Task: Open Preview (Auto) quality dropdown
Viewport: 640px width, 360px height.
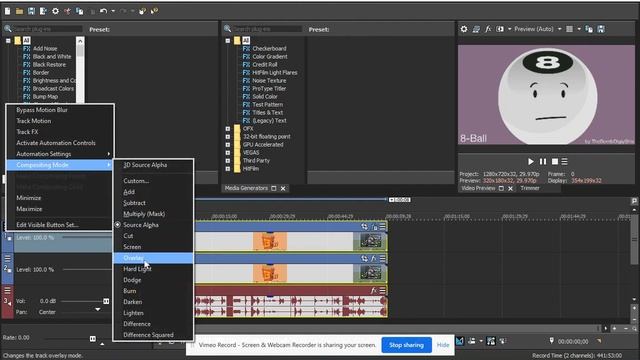Action: 538,29
